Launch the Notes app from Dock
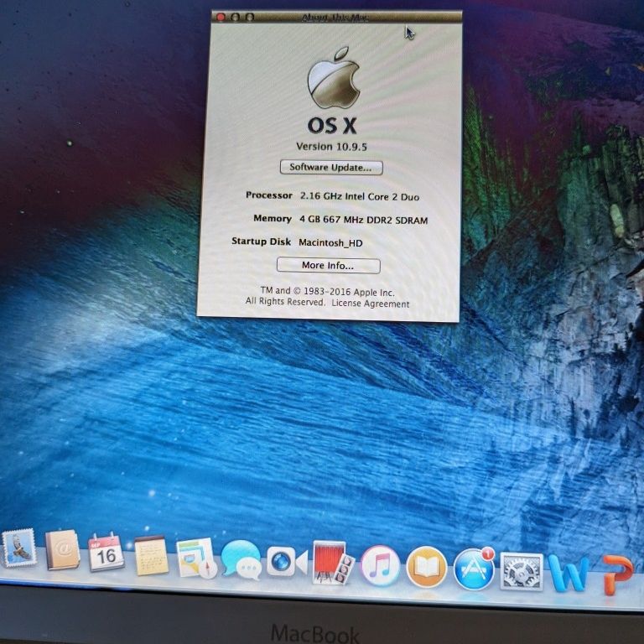 pyautogui.click(x=152, y=555)
